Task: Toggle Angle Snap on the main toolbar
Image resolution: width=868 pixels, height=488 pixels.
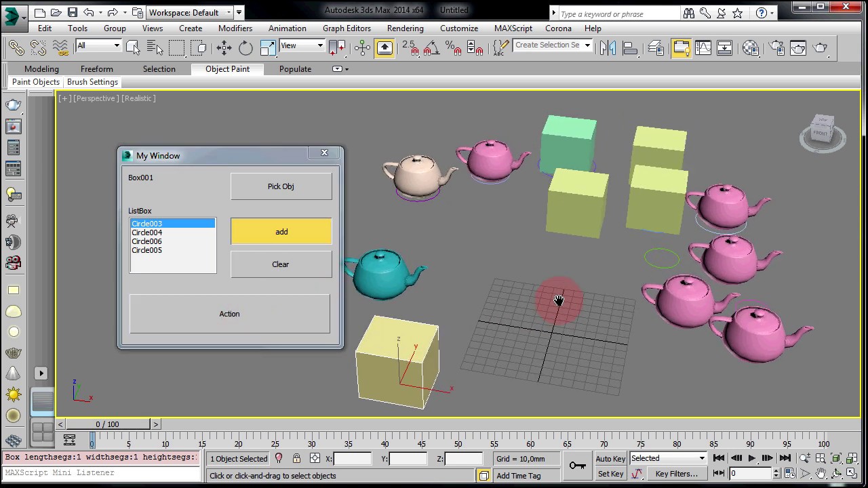Action: 431,47
